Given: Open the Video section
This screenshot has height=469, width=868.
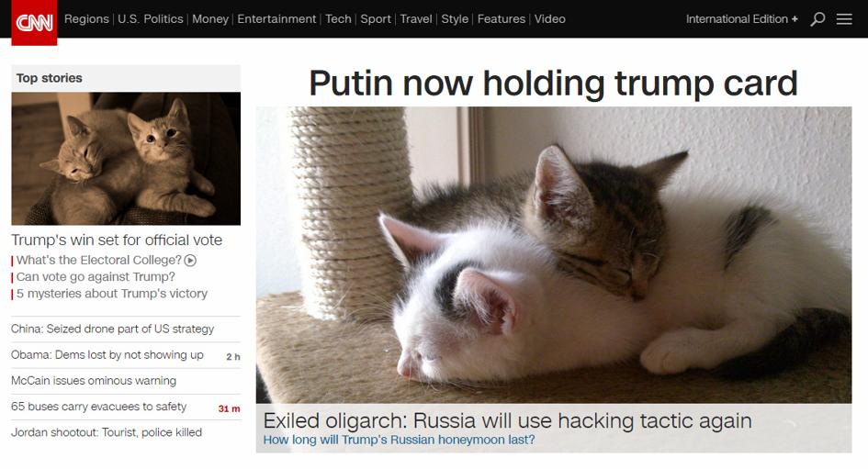Looking at the screenshot, I should 549,18.
